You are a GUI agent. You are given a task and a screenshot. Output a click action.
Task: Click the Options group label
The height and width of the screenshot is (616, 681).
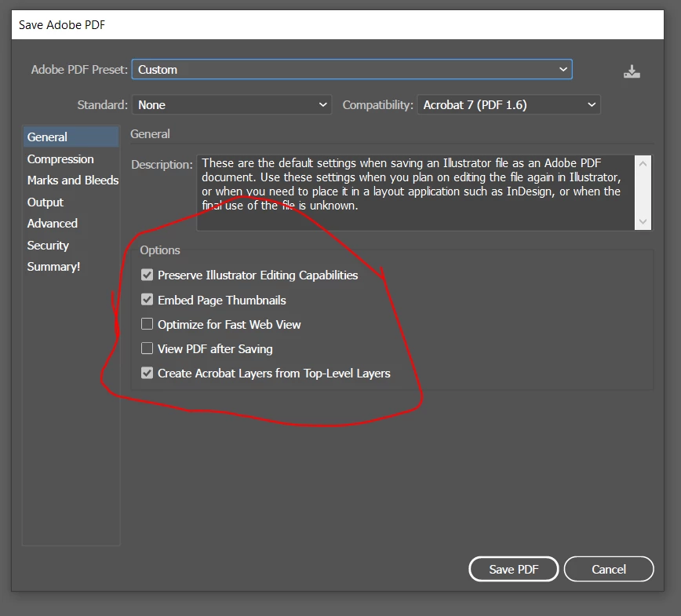[160, 250]
